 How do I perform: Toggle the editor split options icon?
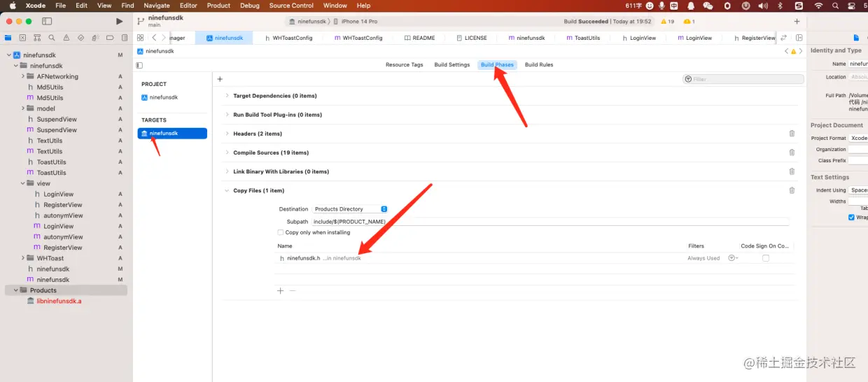(x=799, y=38)
